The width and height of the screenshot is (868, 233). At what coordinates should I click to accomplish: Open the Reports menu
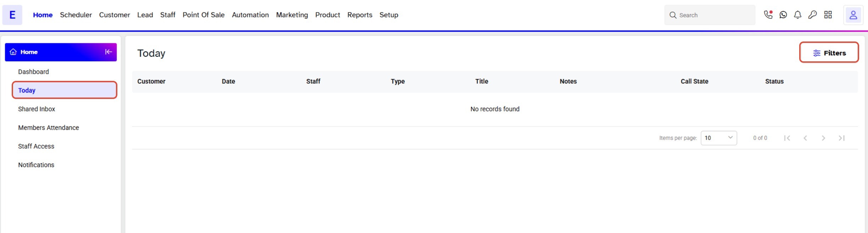pos(360,15)
